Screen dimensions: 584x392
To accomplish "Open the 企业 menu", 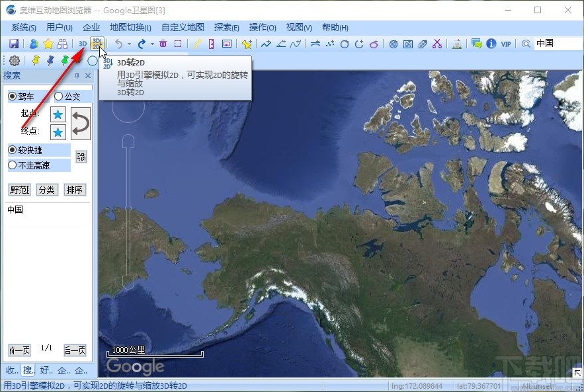I will 91,28.
